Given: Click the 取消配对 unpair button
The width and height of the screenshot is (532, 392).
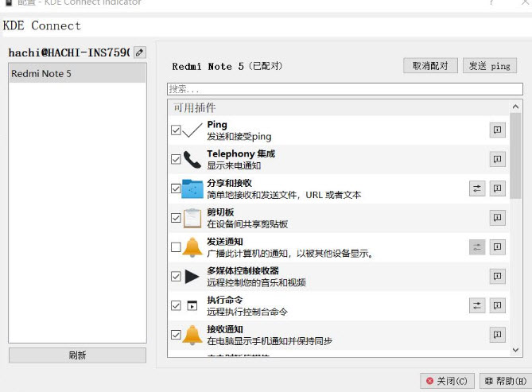Looking at the screenshot, I should tap(430, 65).
